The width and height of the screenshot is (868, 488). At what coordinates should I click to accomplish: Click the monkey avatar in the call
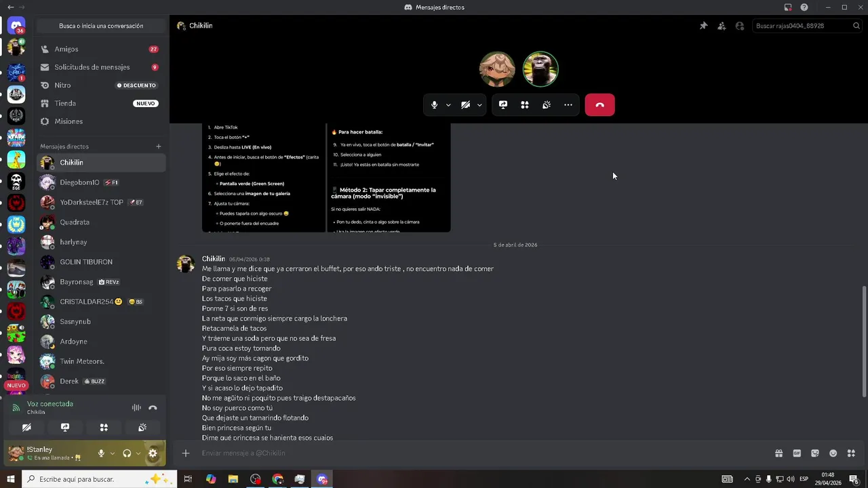point(540,69)
